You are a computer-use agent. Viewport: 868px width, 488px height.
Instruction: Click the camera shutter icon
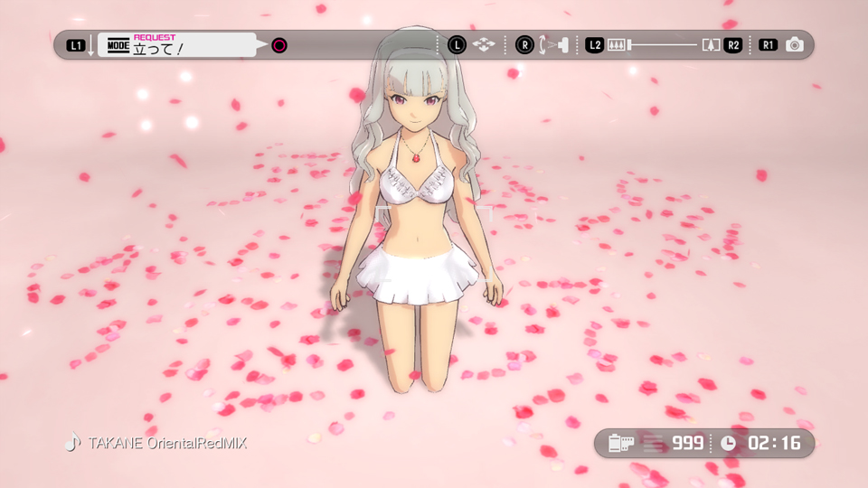click(x=795, y=44)
